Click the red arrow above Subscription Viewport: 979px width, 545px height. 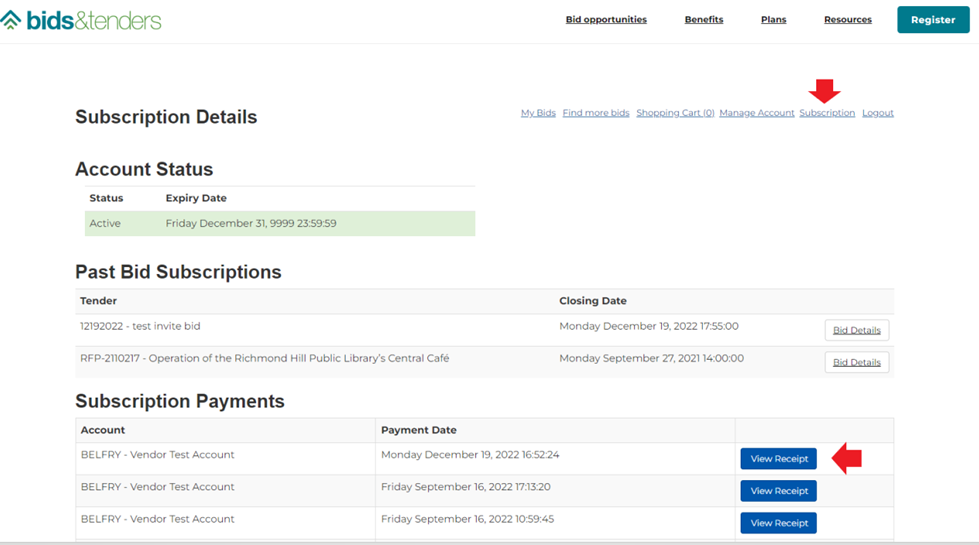(825, 91)
